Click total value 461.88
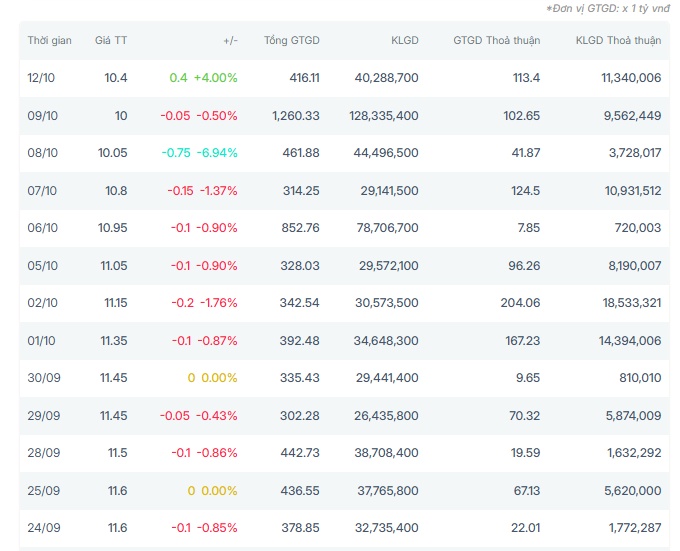 click(x=301, y=153)
